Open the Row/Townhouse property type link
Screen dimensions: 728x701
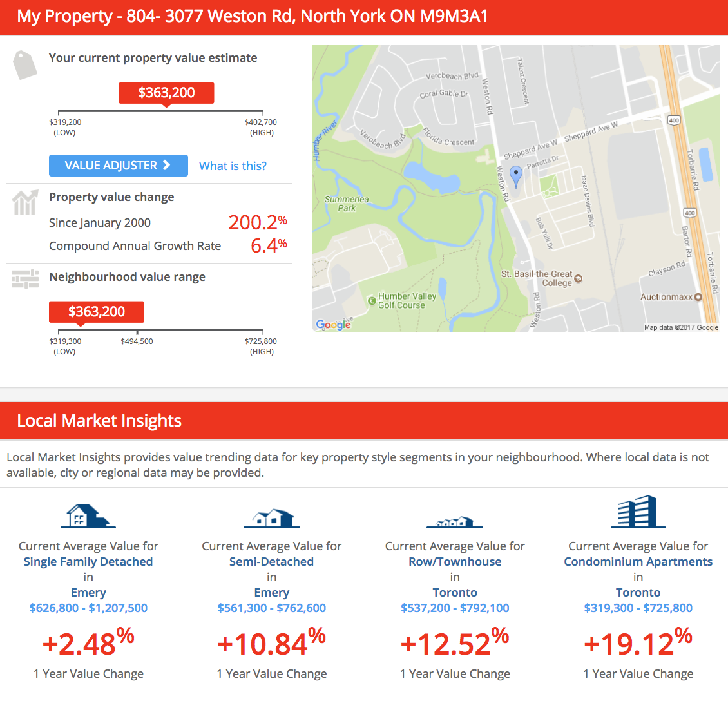[455, 561]
